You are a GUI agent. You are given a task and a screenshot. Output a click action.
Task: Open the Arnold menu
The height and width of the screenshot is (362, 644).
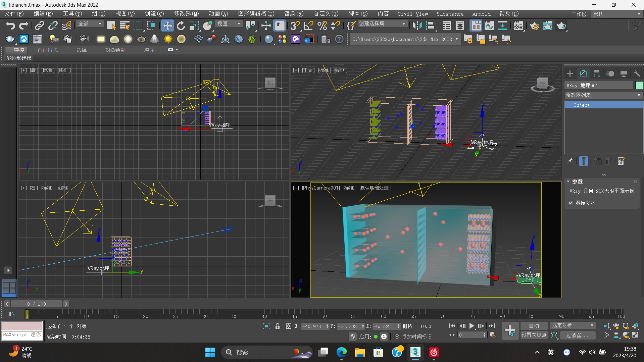481,14
